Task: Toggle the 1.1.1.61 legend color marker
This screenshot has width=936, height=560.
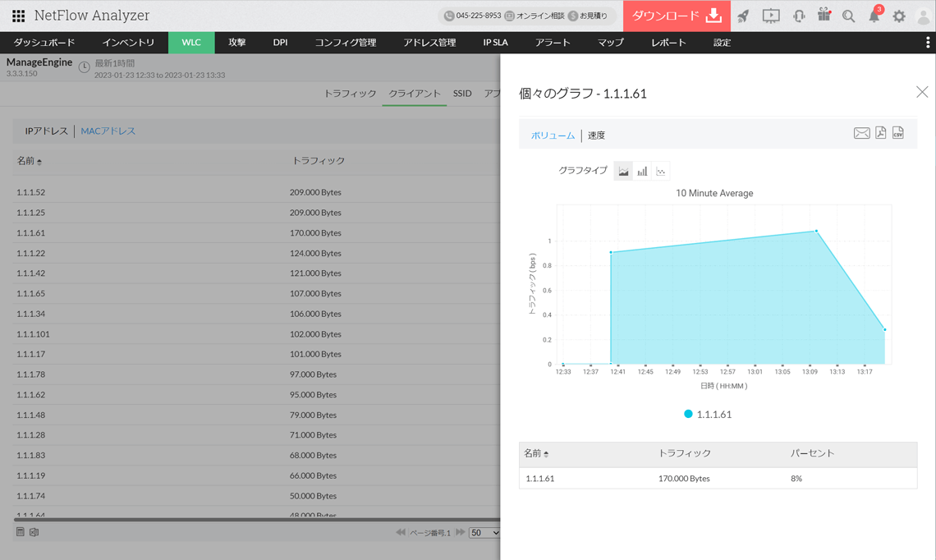Action: tap(688, 414)
